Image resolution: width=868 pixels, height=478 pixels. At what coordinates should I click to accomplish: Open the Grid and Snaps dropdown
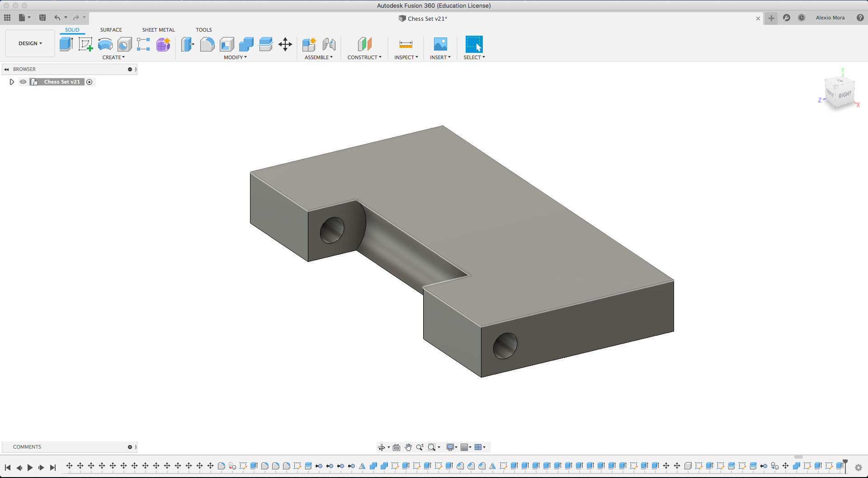pyautogui.click(x=466, y=447)
